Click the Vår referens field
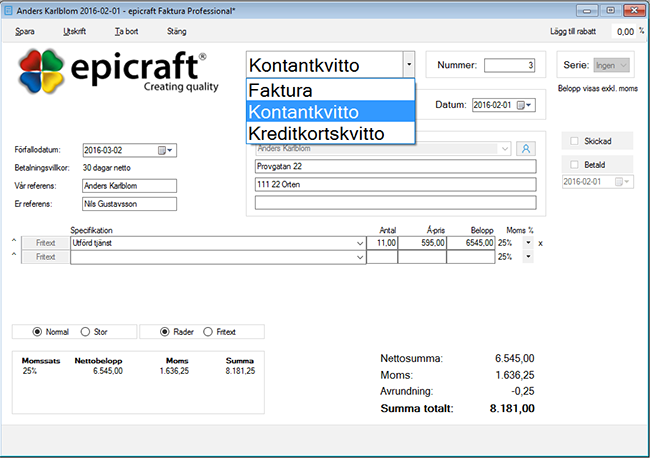650x458 pixels. pos(129,186)
